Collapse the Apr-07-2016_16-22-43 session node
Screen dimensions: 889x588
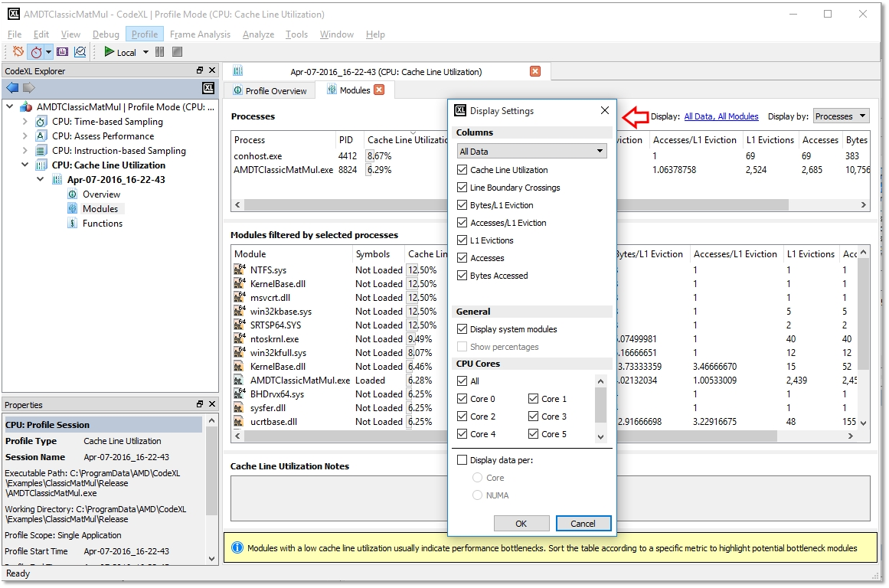click(41, 179)
